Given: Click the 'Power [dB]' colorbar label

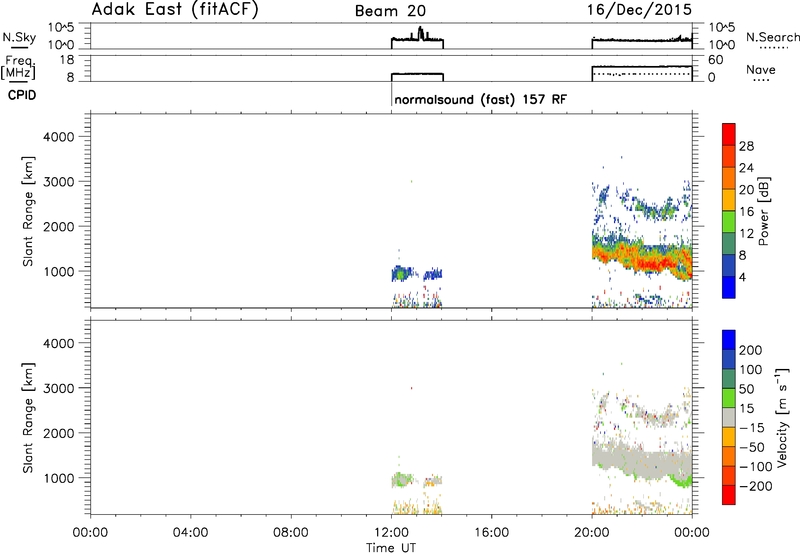Looking at the screenshot, I should click(763, 211).
